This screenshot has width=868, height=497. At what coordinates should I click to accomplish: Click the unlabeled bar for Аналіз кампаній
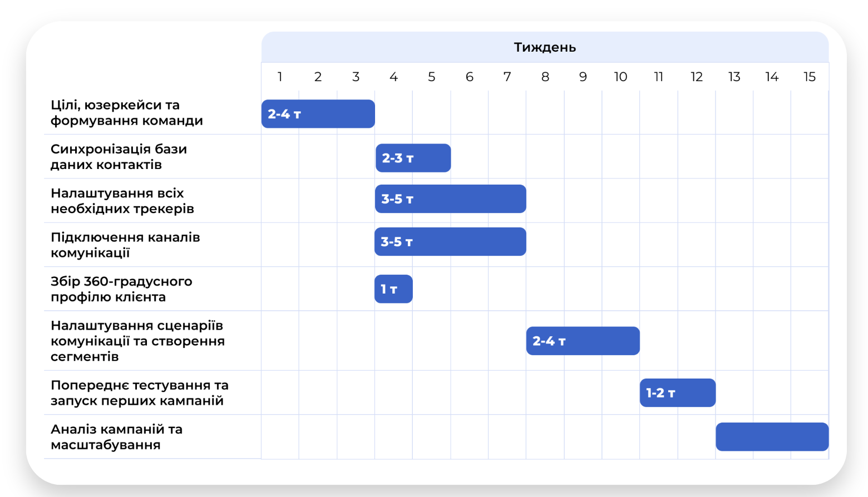[x=772, y=437]
